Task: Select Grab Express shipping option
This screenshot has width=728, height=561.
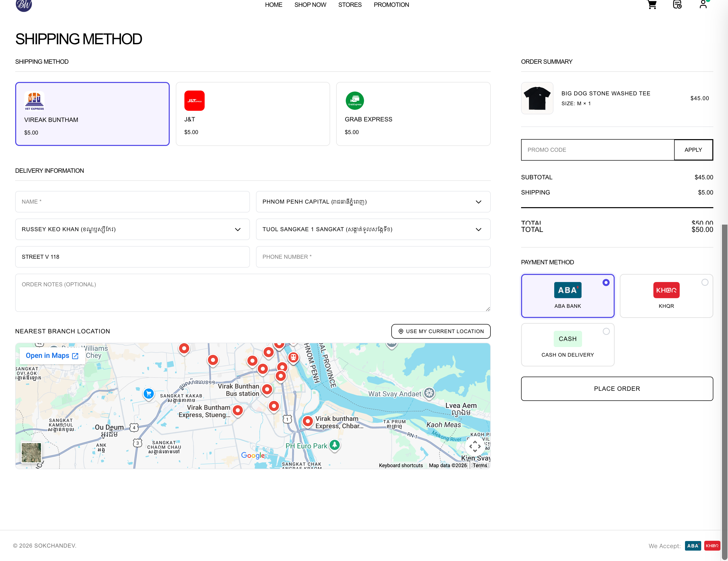Action: (413, 114)
